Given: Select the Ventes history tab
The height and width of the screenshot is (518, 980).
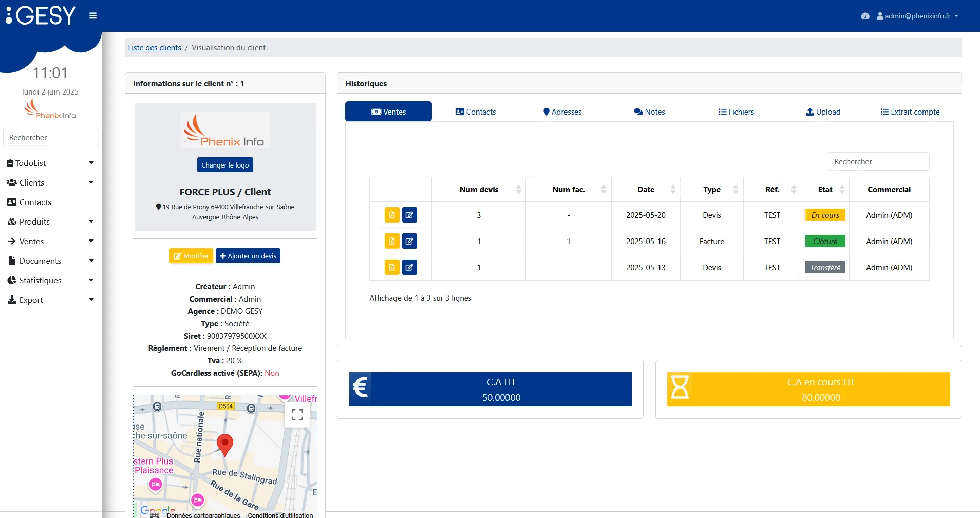Looking at the screenshot, I should [388, 112].
